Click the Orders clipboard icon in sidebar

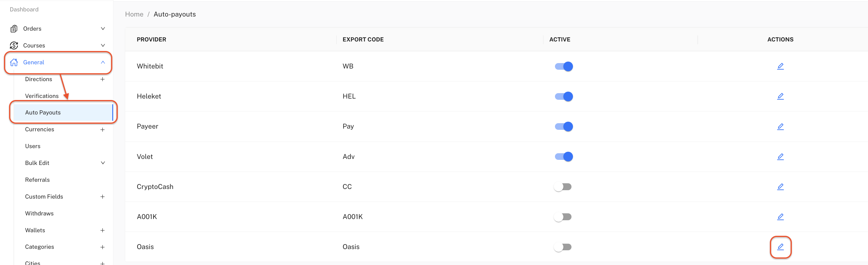point(14,29)
